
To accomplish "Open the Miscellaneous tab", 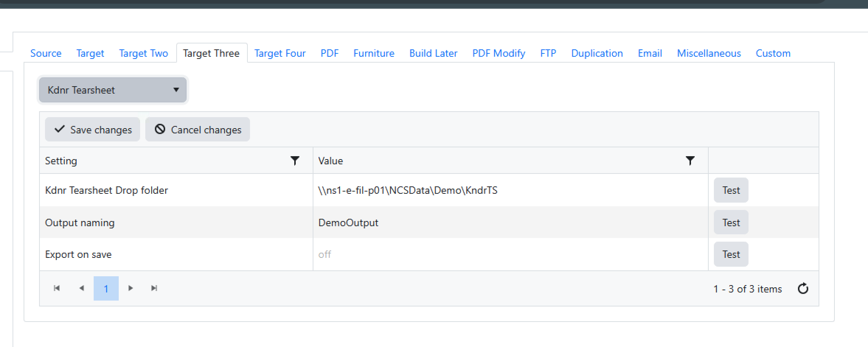I will (709, 53).
